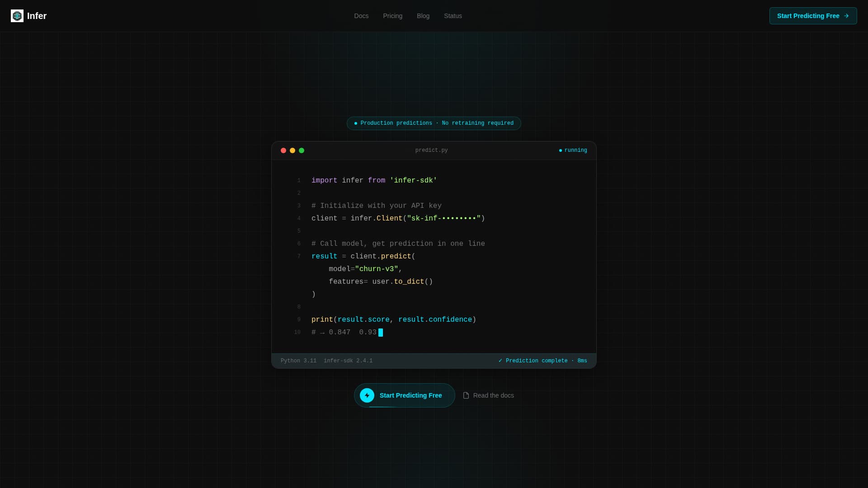Go to the Blog nav link

click(423, 16)
